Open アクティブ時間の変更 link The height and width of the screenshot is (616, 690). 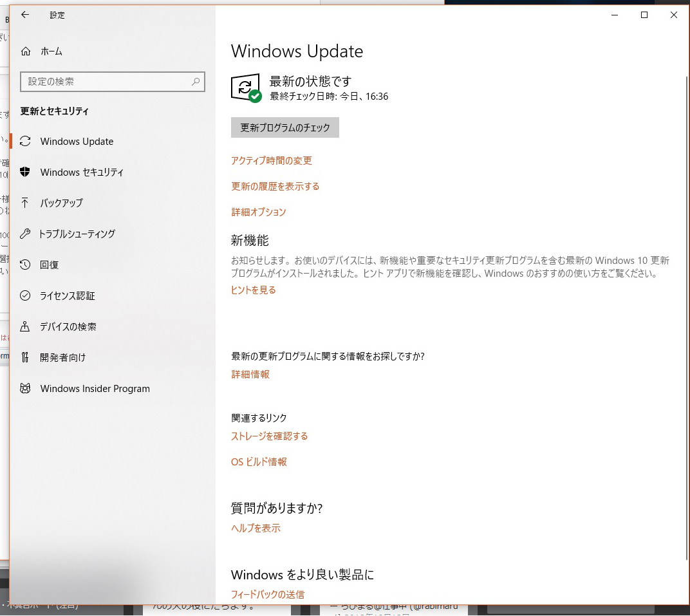272,161
